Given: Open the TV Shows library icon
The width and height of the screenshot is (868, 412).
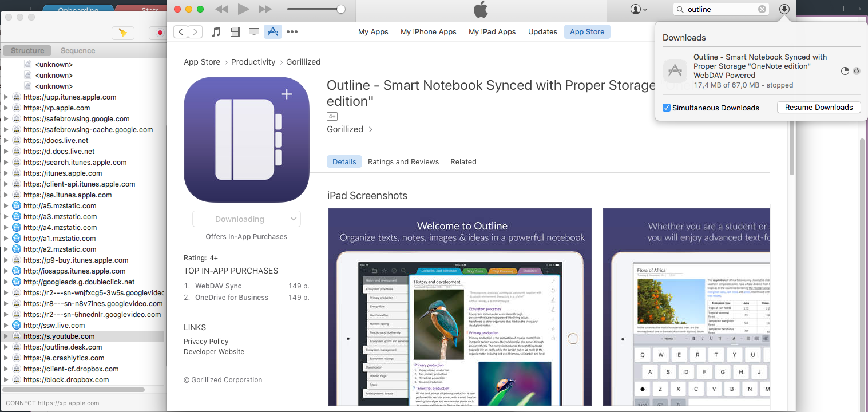Looking at the screenshot, I should [254, 32].
